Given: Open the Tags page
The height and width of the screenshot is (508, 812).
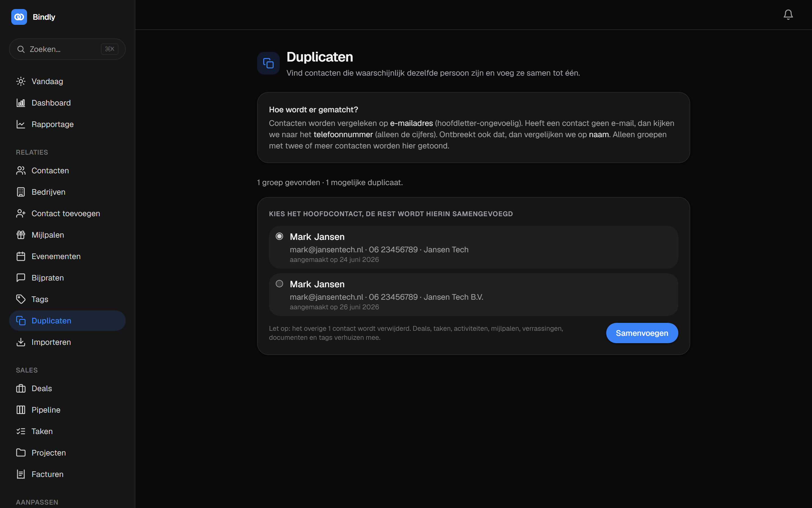Looking at the screenshot, I should pos(67,299).
